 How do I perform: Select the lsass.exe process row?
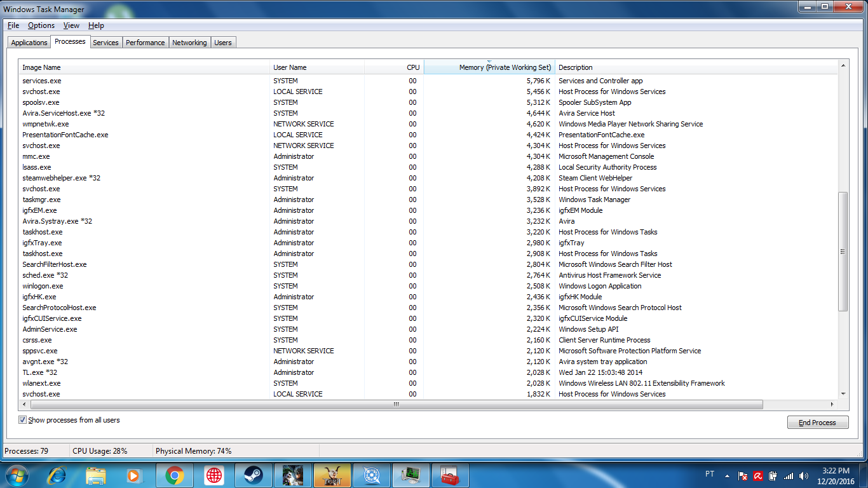pos(429,167)
